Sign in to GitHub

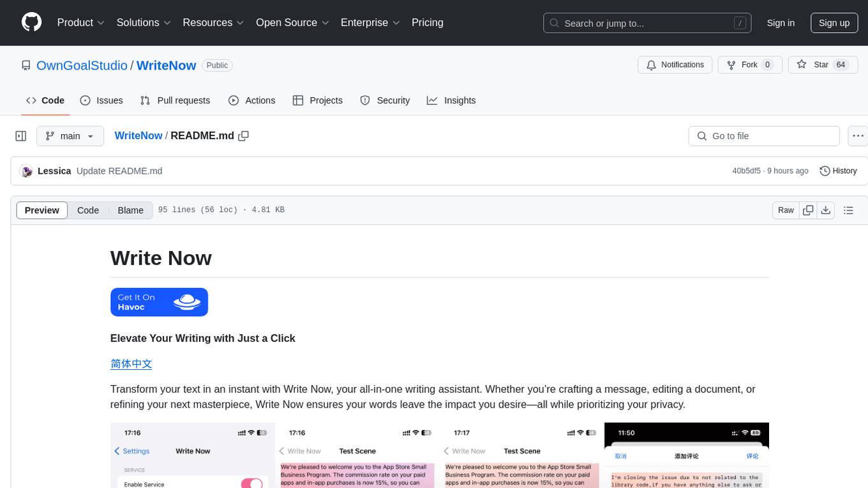click(781, 23)
